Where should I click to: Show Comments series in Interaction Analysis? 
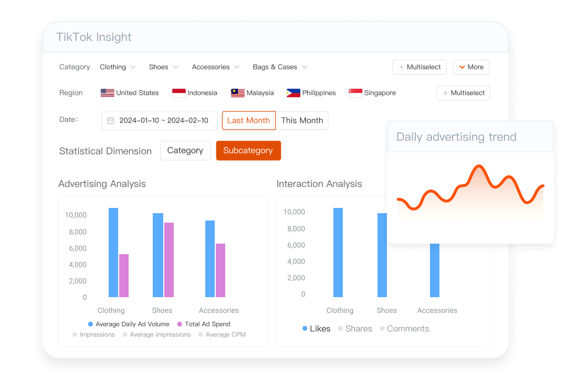(x=404, y=329)
